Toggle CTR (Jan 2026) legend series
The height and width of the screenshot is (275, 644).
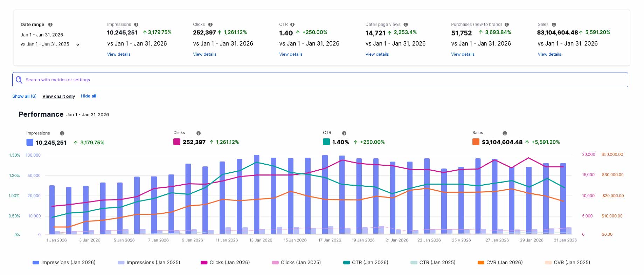[x=366, y=262]
